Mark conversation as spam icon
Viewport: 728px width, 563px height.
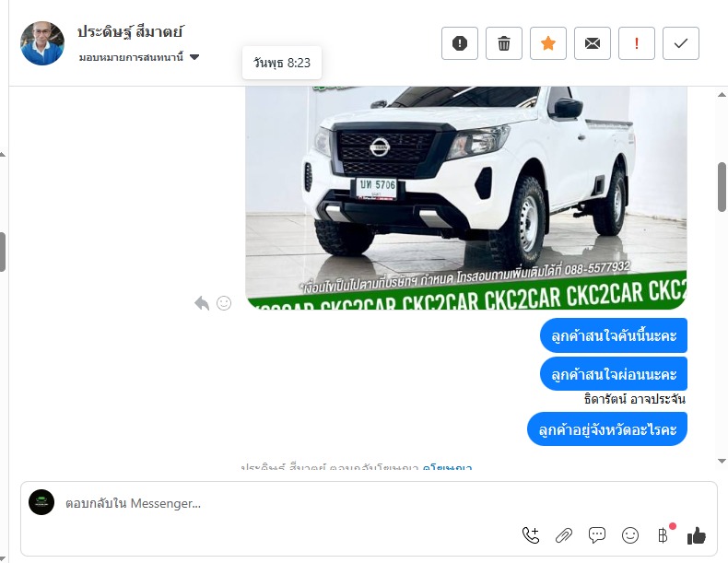coord(460,43)
